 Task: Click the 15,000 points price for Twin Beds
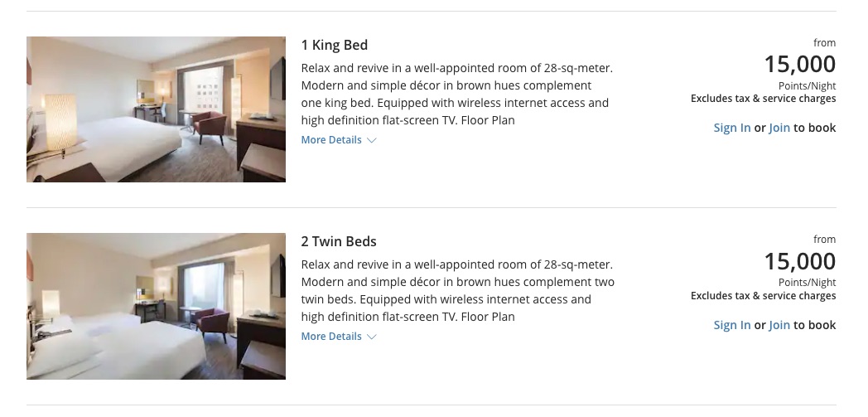(799, 261)
